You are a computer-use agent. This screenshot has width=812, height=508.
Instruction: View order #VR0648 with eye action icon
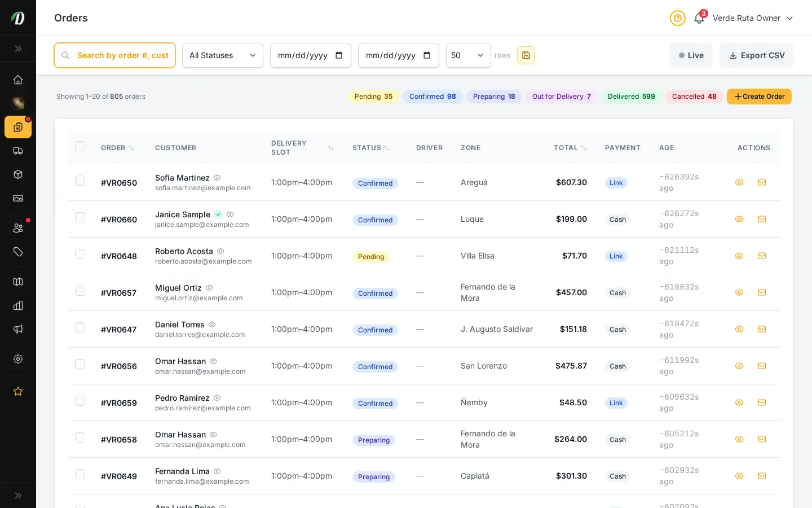click(x=739, y=256)
